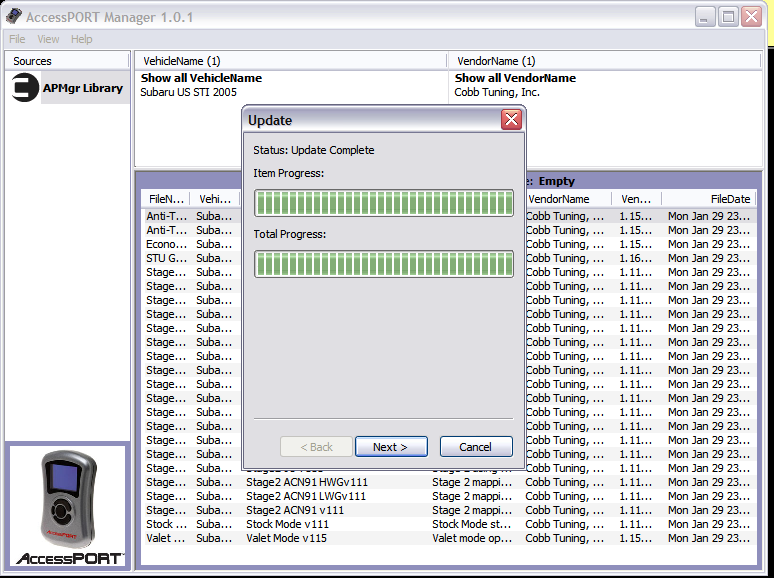The height and width of the screenshot is (578, 774).
Task: Select APMgr Library in Sources
Action: [82, 88]
